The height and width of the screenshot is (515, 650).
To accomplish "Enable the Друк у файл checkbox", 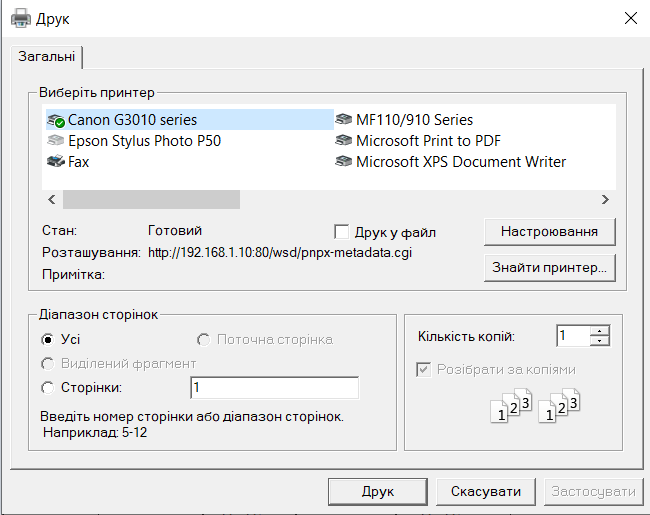I will (x=342, y=232).
